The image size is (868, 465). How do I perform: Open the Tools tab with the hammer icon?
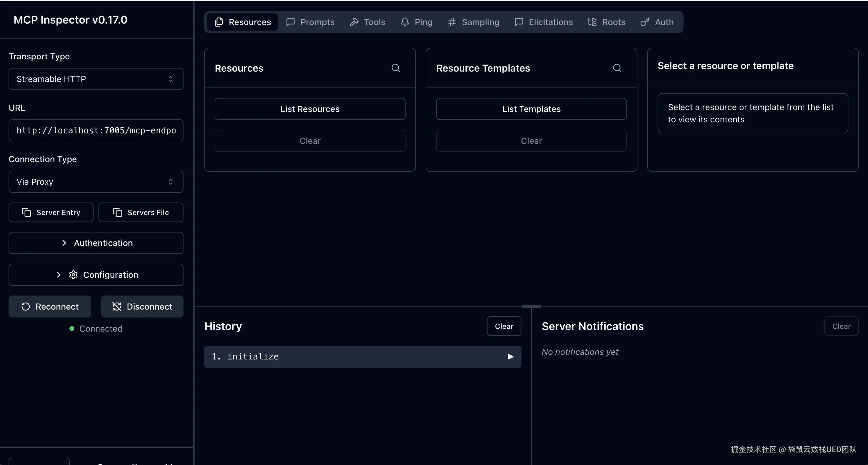point(368,22)
